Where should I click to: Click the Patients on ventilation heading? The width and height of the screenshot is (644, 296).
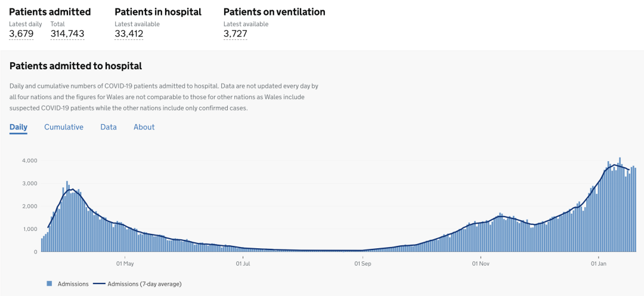(274, 12)
